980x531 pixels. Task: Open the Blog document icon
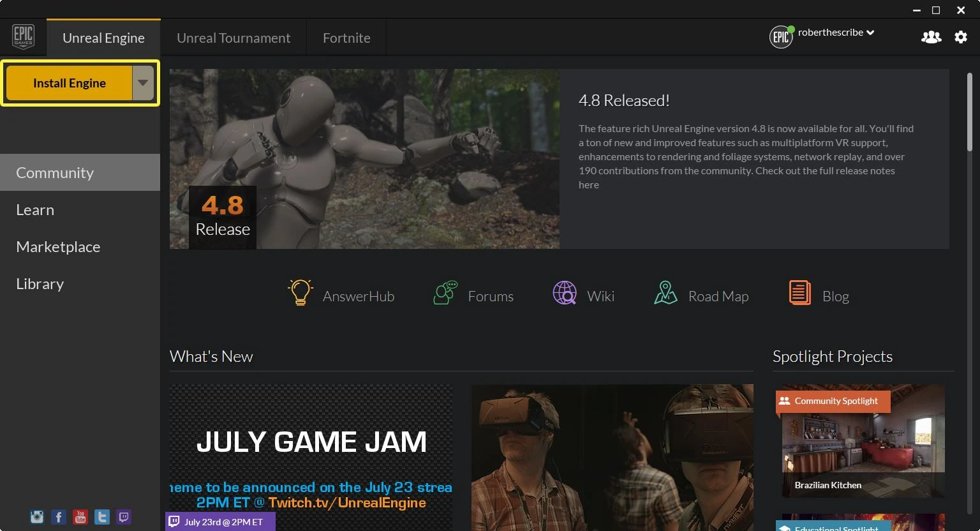tap(800, 293)
